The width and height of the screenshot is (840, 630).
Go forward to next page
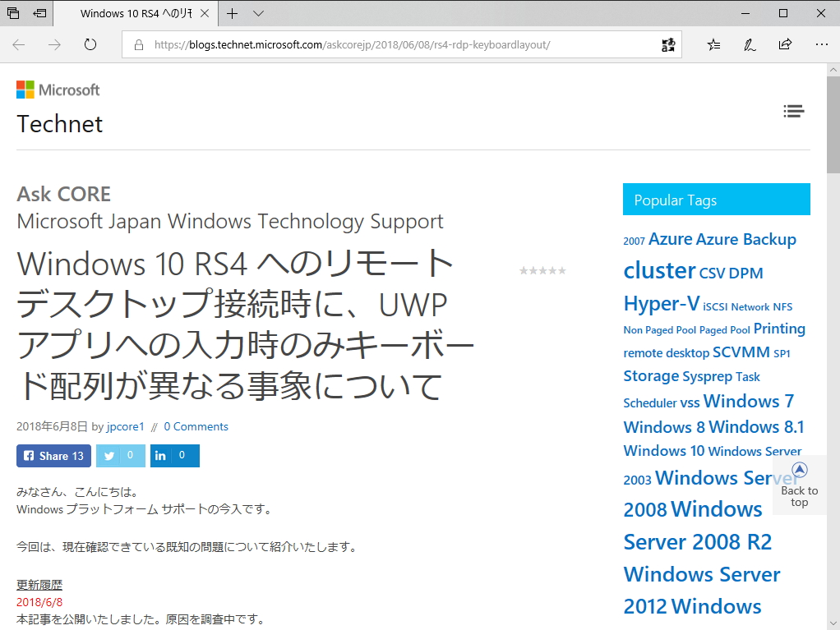(54, 44)
